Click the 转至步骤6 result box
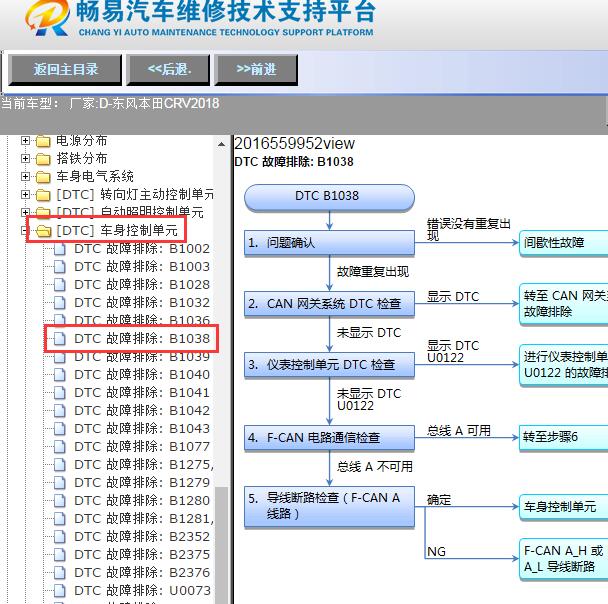This screenshot has height=604, width=608. point(563,438)
